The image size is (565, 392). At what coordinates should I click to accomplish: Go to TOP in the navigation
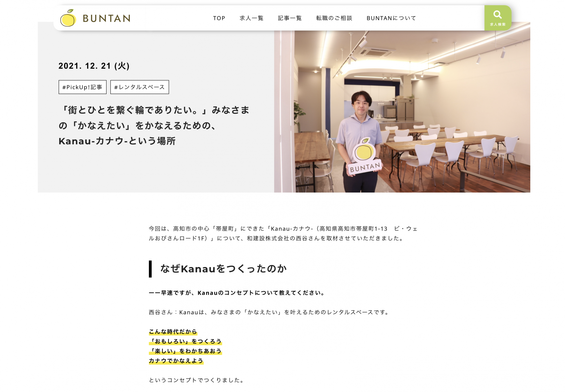click(219, 18)
